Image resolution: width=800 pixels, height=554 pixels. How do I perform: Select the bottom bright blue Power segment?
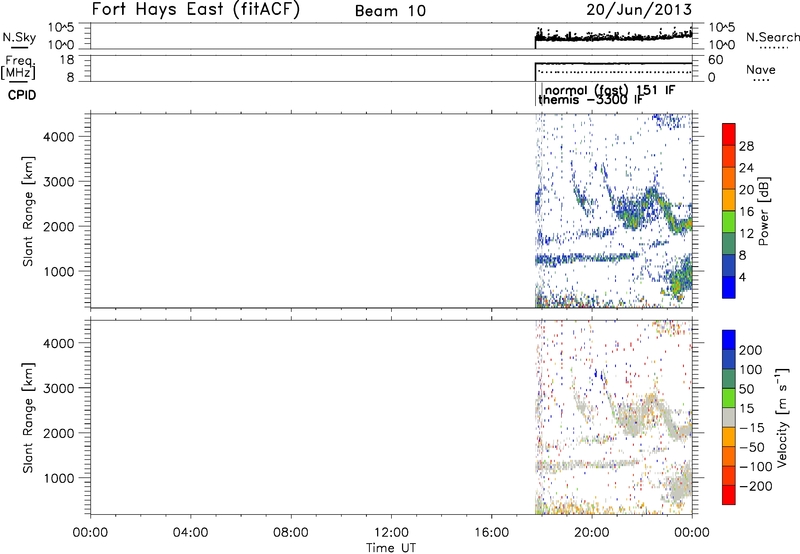(729, 287)
